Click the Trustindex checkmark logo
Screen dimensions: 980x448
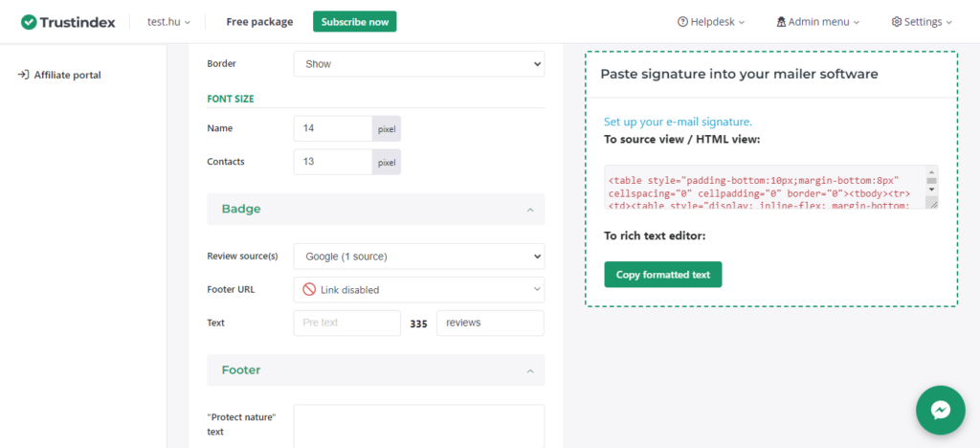[x=30, y=21]
